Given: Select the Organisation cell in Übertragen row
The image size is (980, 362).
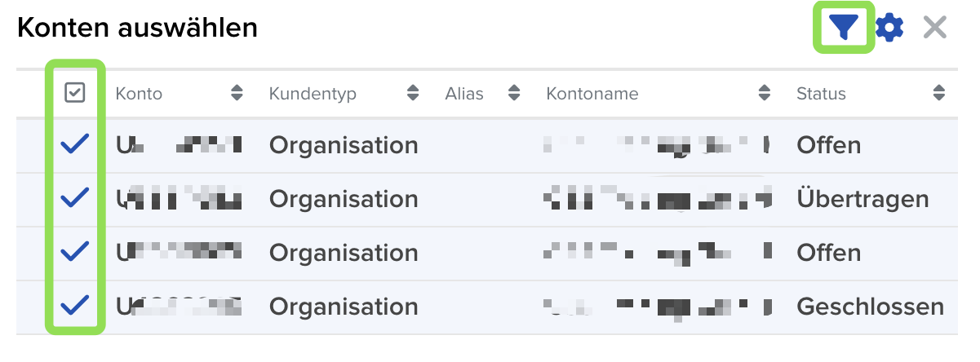Looking at the screenshot, I should [x=344, y=199].
